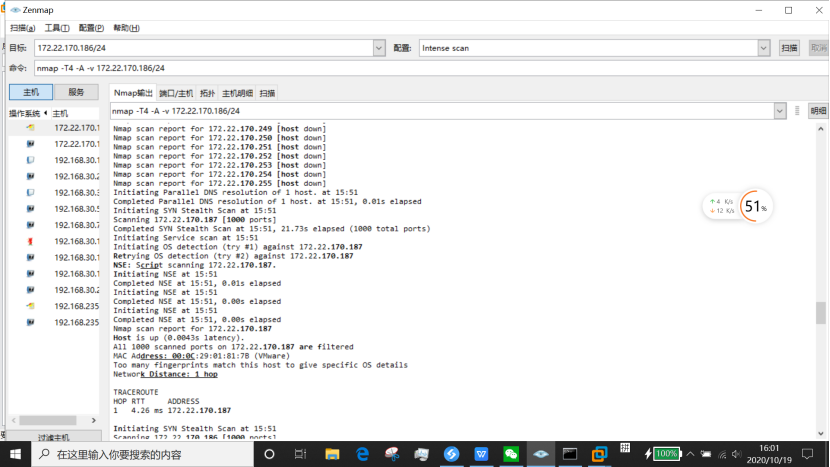Click the taskbar clock showing 16:01
830x467 pixels.
(x=769, y=454)
